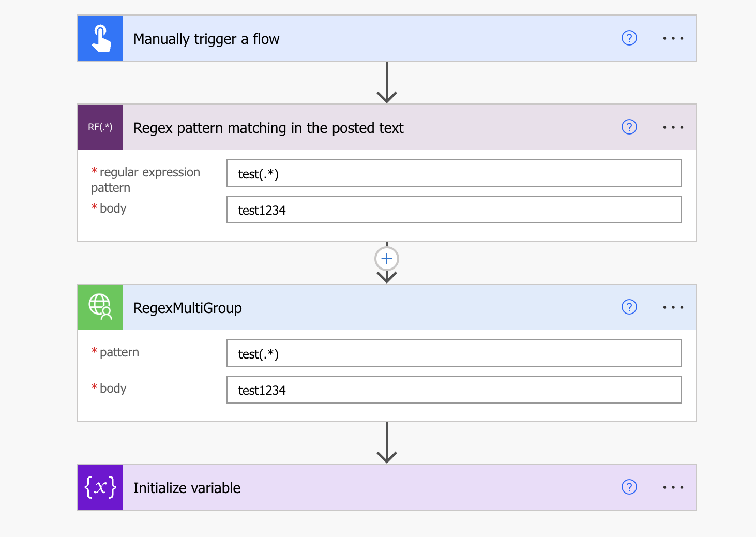This screenshot has height=537, width=756.
Task: Collapse the RegexMultiGroup card by clicking its header
Action: click(362, 307)
